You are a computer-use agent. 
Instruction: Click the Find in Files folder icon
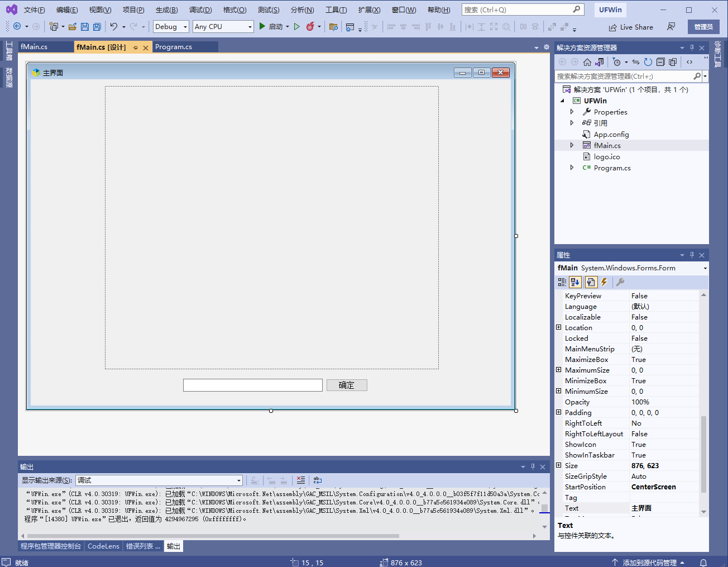334,26
